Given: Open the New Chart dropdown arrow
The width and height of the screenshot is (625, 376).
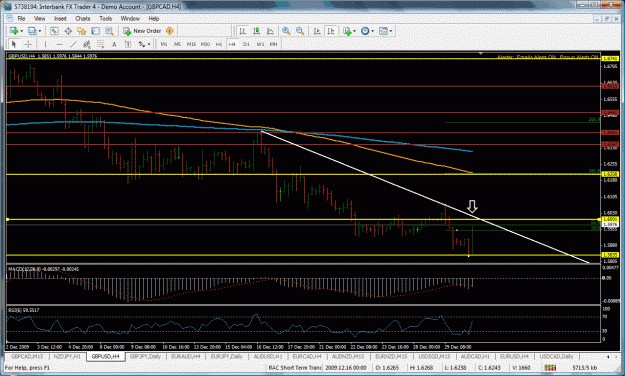Looking at the screenshot, I should (22, 31).
